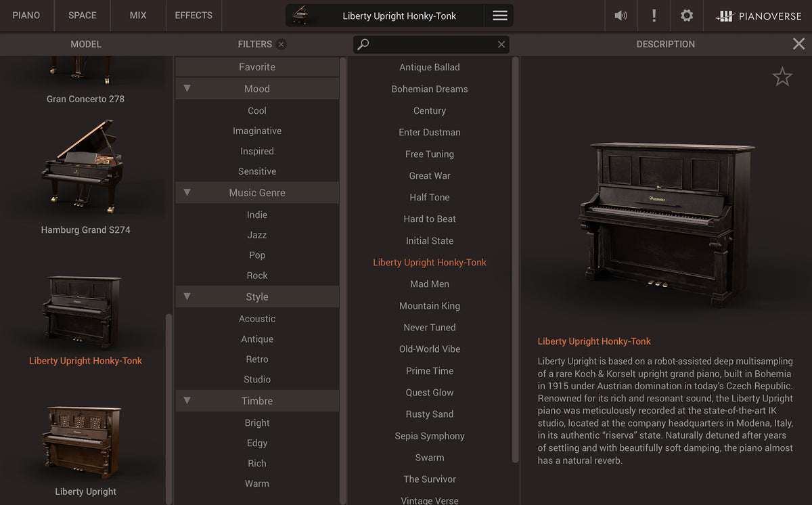The height and width of the screenshot is (505, 812).
Task: Select the Bright timbre filter
Action: point(257,423)
